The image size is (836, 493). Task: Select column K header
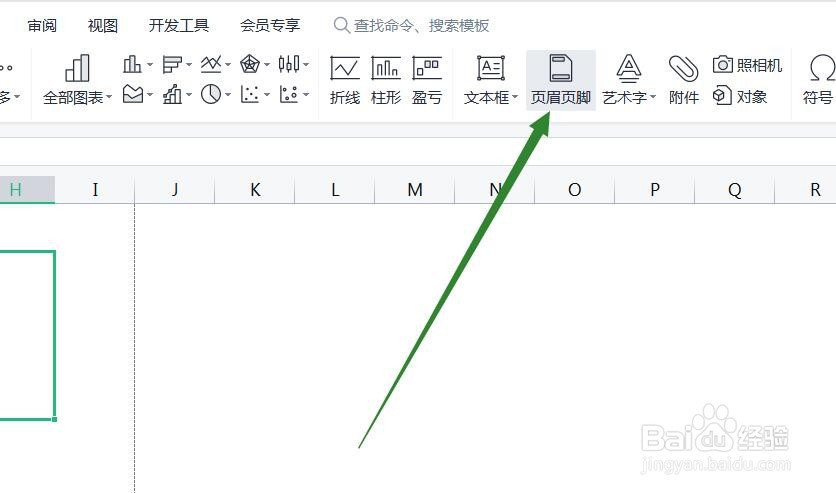coord(255,189)
